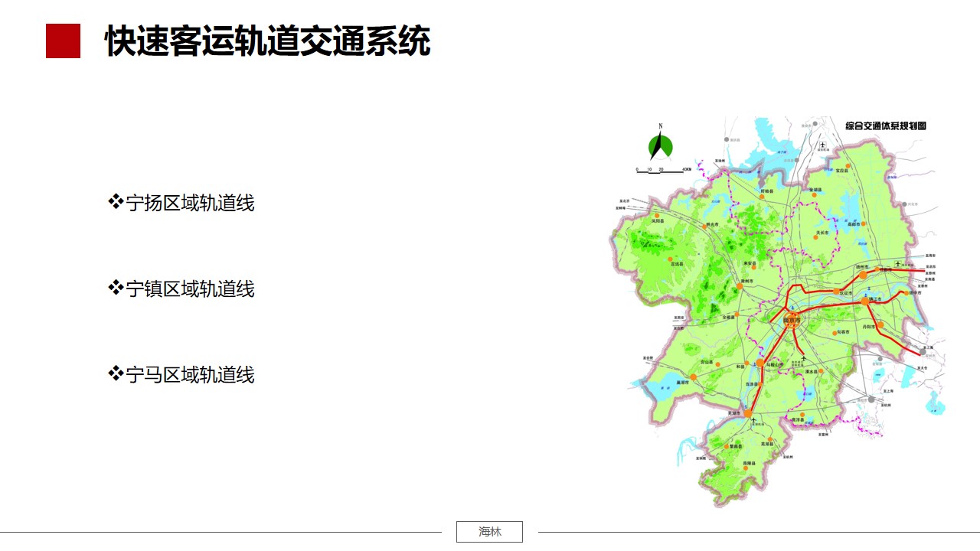Click the 海林 footer box

[489, 532]
